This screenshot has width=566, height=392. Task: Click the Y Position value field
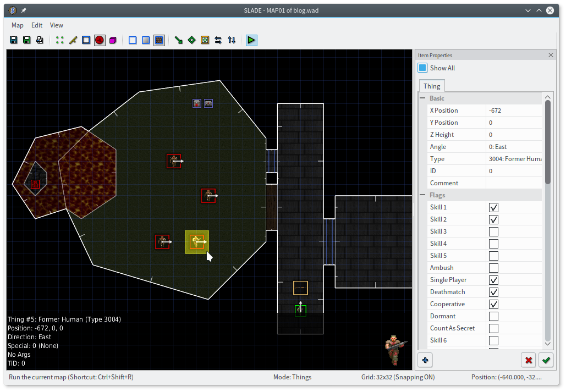514,123
